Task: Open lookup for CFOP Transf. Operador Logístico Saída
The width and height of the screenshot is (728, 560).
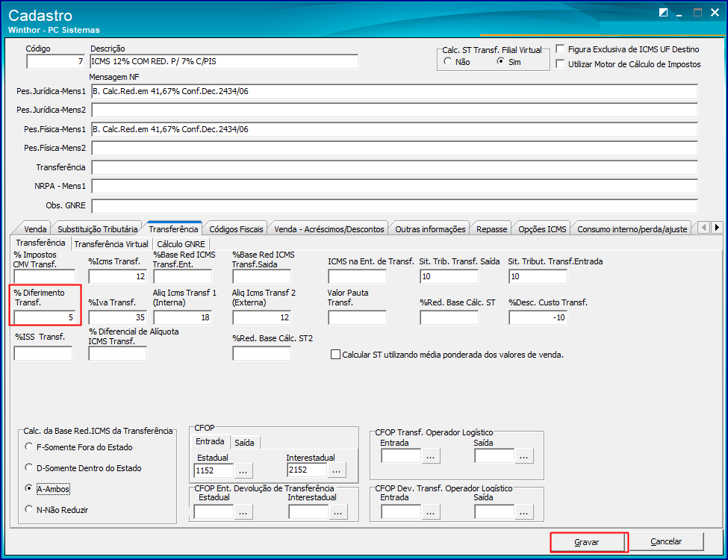Action: pyautogui.click(x=523, y=456)
